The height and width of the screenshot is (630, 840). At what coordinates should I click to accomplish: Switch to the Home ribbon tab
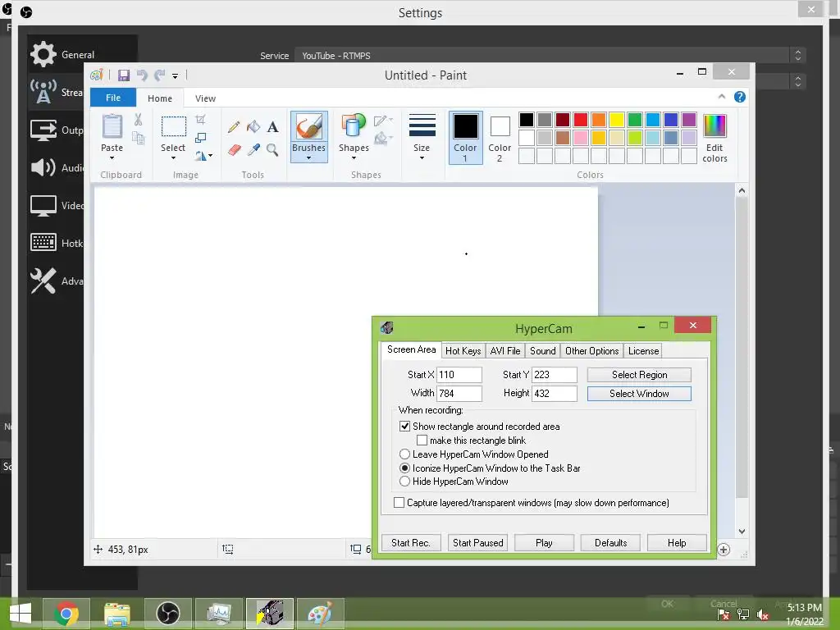click(x=160, y=98)
